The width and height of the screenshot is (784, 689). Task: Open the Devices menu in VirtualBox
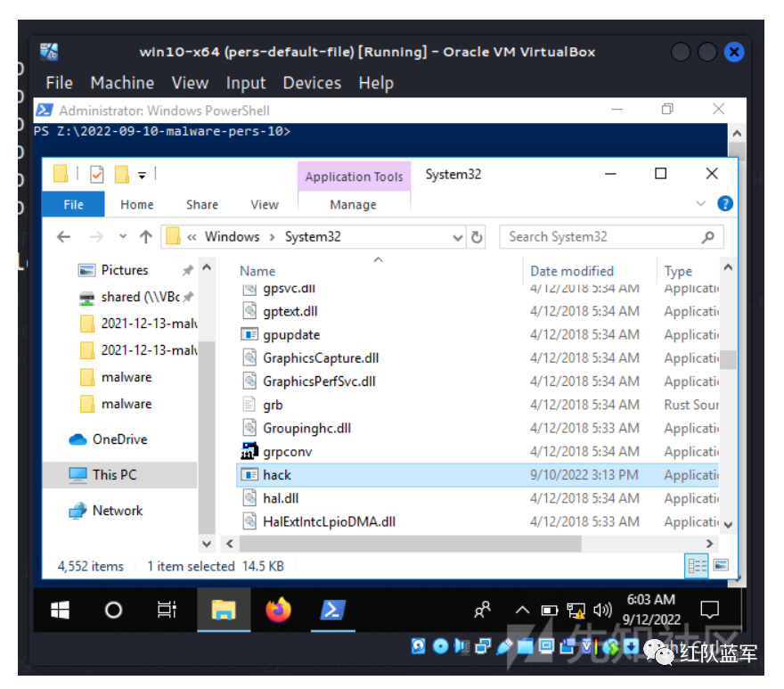tap(312, 83)
